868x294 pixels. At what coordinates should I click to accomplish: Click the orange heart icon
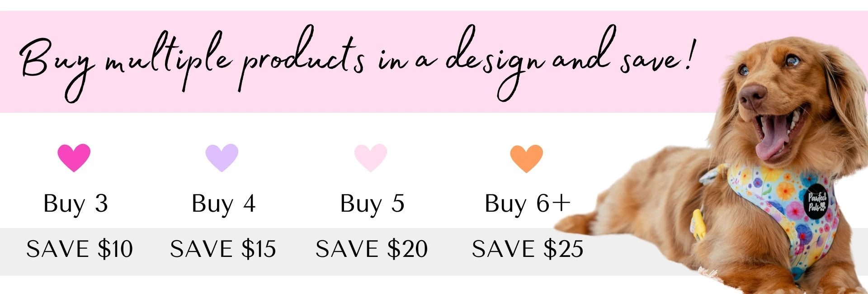pos(527,157)
